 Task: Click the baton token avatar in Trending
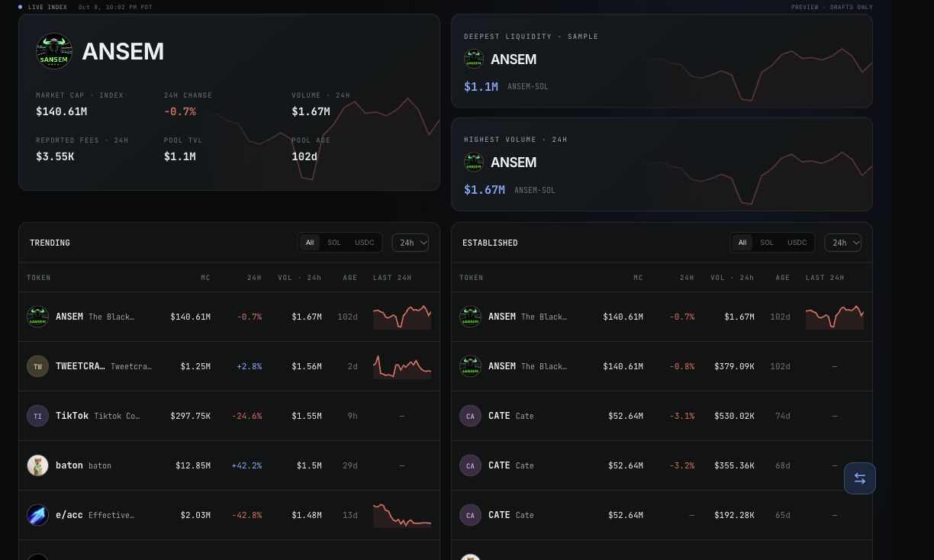pyautogui.click(x=37, y=465)
